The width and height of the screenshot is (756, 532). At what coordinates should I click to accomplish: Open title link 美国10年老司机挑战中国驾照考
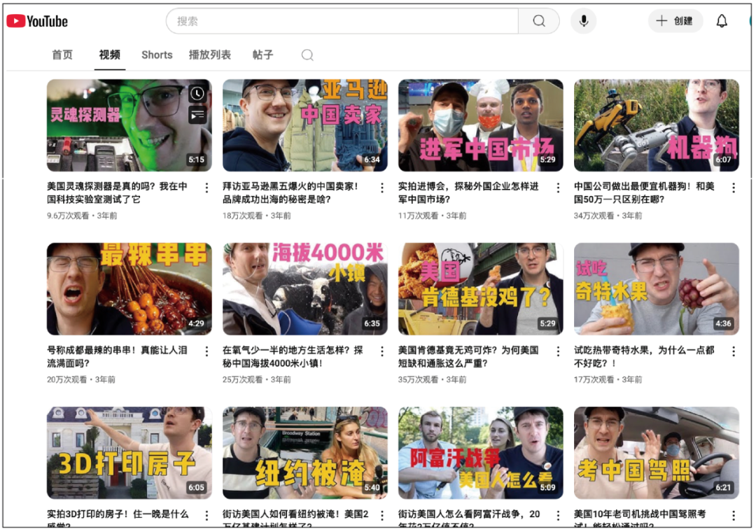640,519
